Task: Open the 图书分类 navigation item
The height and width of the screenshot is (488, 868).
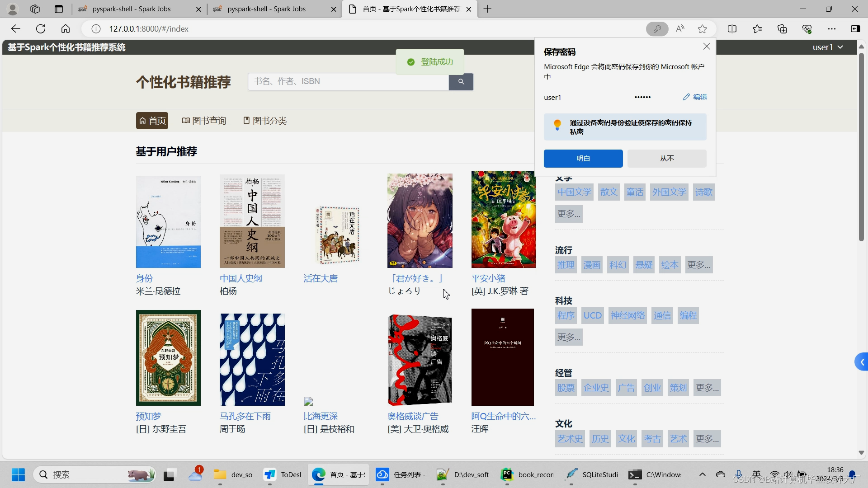Action: click(265, 121)
